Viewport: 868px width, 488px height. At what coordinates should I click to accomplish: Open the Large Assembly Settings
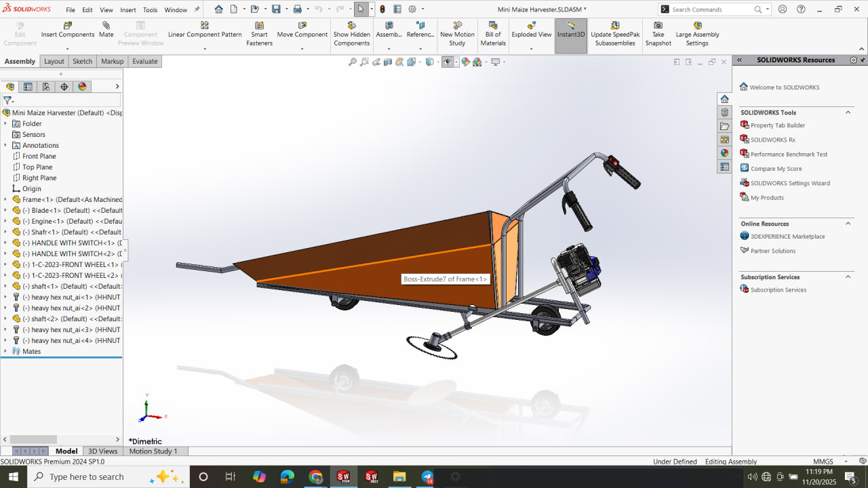697,26
